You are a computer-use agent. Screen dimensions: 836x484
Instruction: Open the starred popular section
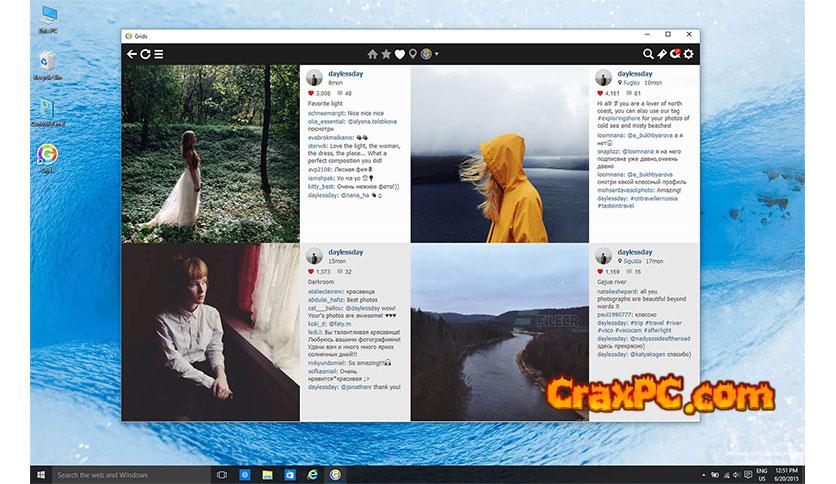pos(386,54)
